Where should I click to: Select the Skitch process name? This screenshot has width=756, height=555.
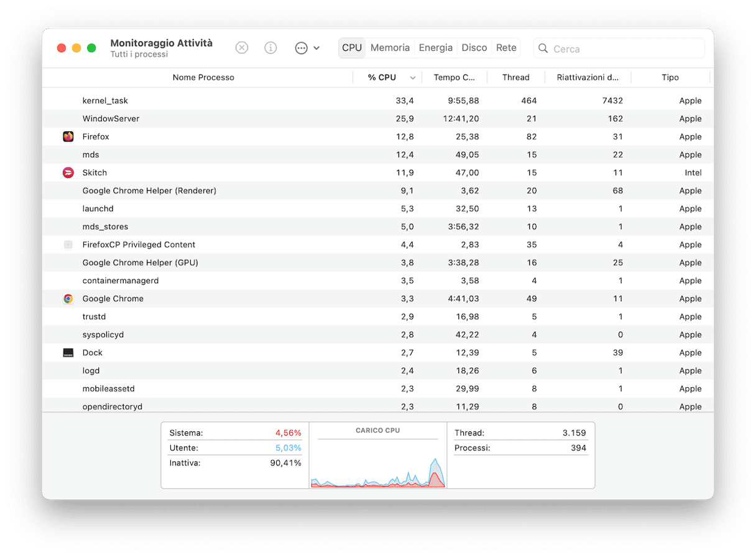94,173
